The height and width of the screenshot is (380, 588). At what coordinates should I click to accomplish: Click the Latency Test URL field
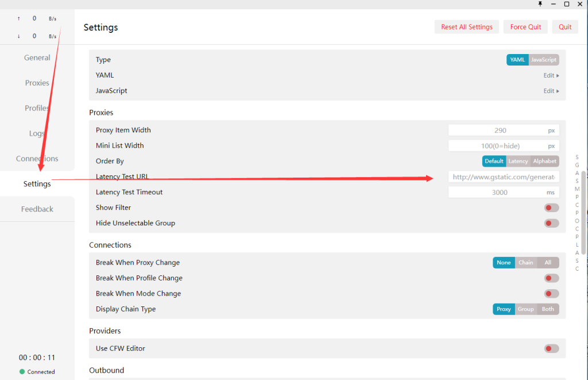(504, 177)
